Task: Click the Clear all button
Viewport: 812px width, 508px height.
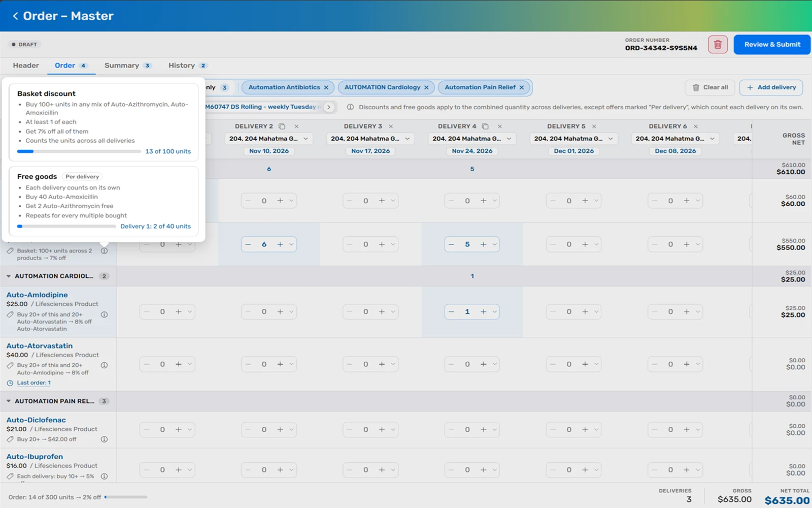Action: click(x=710, y=87)
